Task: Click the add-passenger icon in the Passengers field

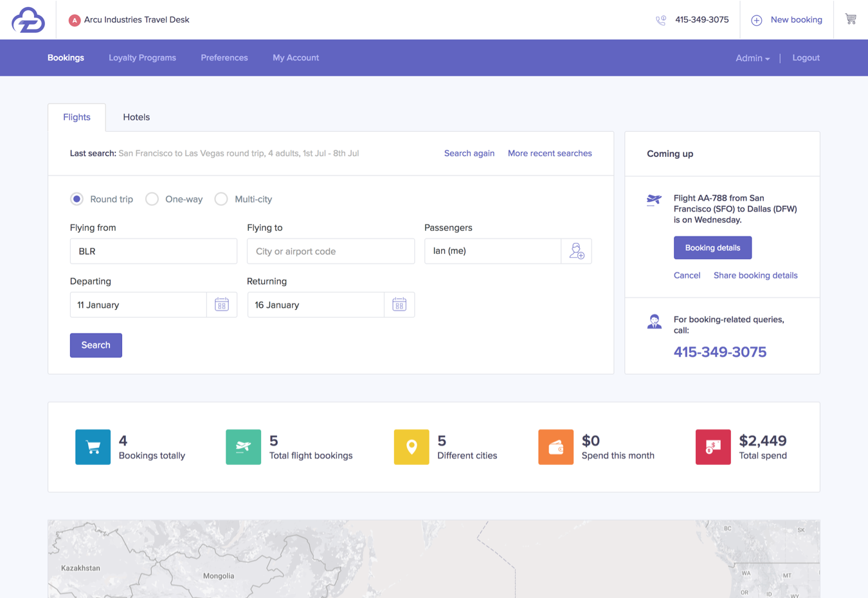Action: pyautogui.click(x=577, y=251)
